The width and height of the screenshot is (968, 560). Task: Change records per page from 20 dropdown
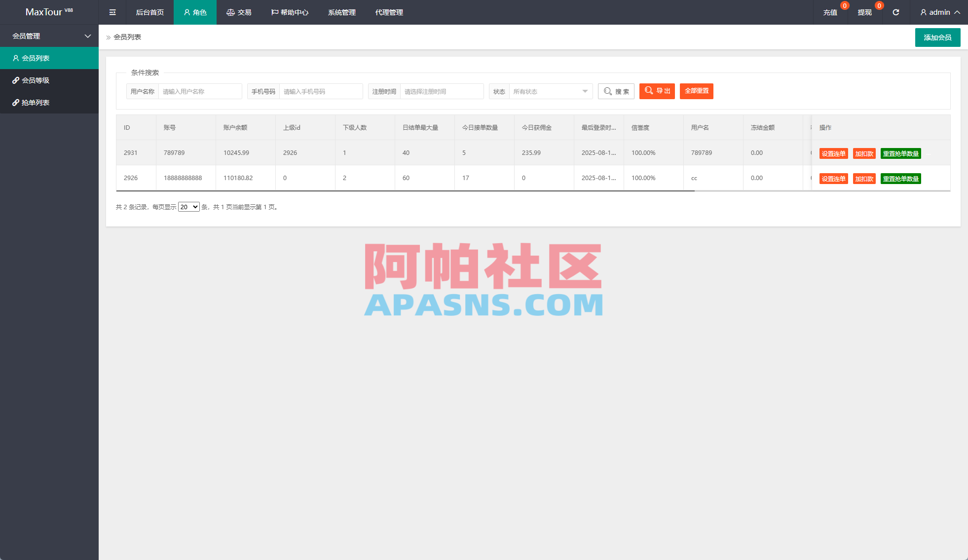click(x=188, y=207)
